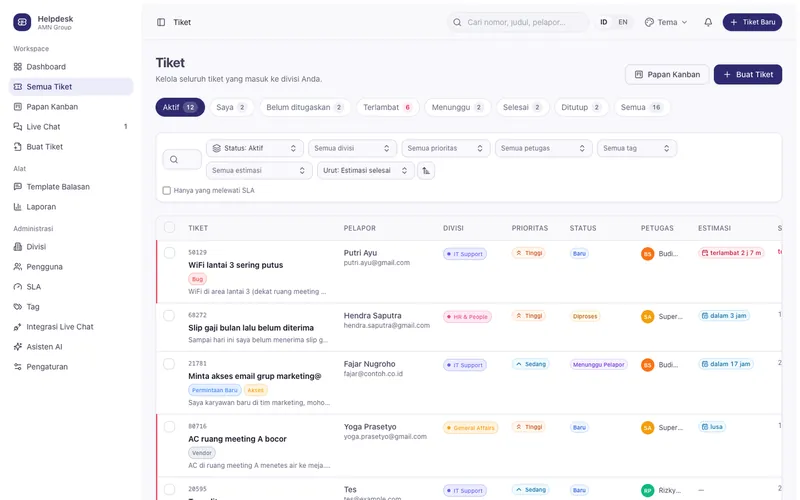Select the WiFi lantai 3 sering putus checkbox
Screen dimensions: 800x500
tap(169, 253)
